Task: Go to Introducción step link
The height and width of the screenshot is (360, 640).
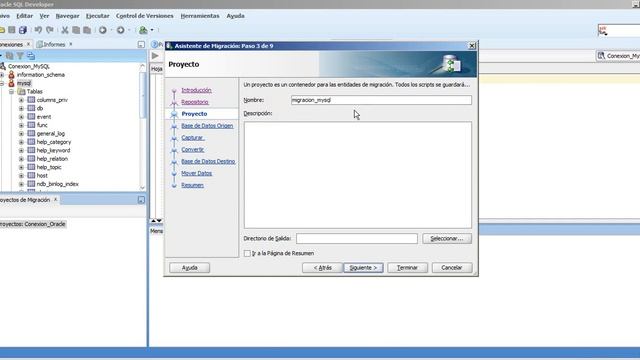Action: (196, 90)
